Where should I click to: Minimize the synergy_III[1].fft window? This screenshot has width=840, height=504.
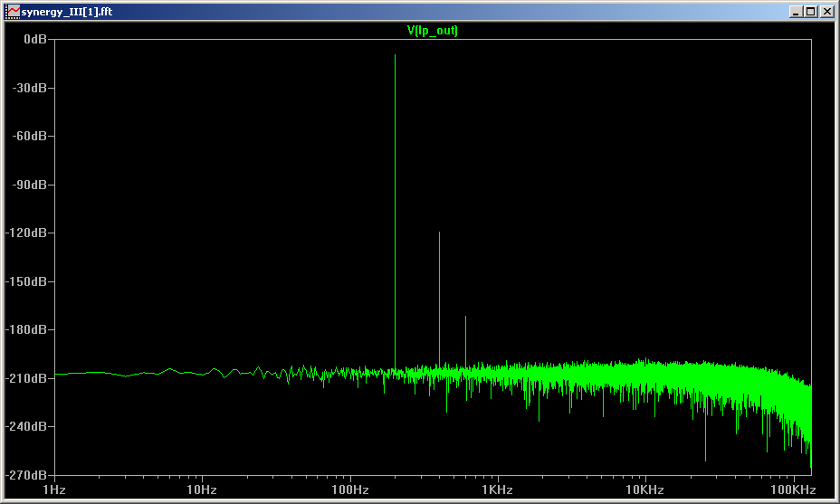click(796, 12)
